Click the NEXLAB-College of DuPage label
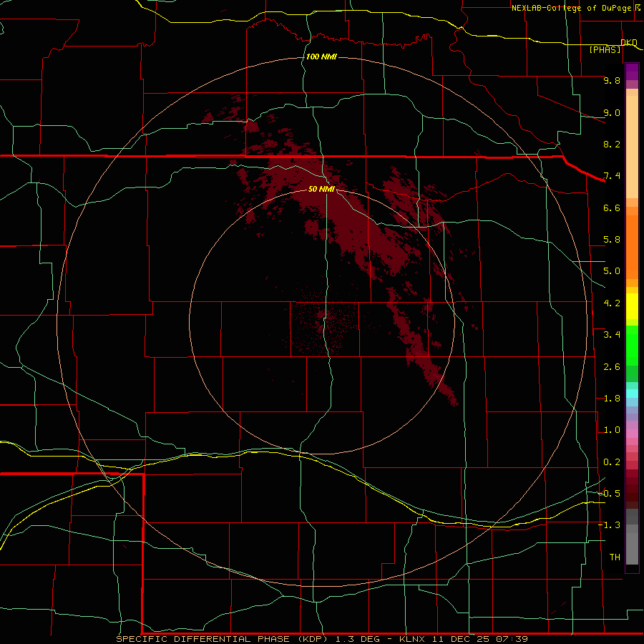 pos(572,8)
